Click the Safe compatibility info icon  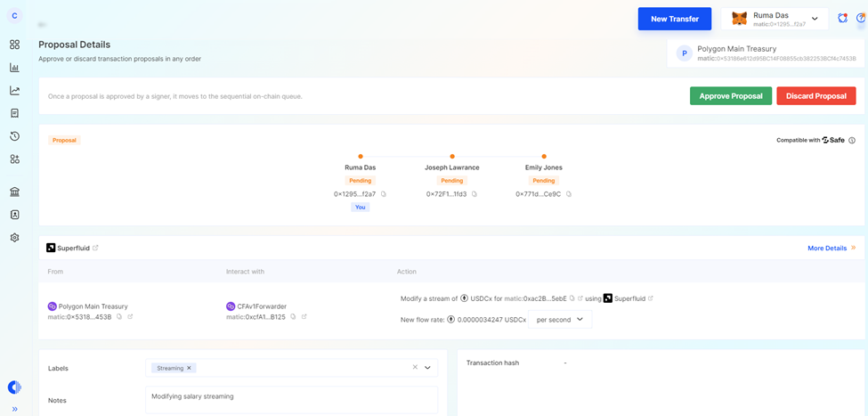pyautogui.click(x=852, y=141)
